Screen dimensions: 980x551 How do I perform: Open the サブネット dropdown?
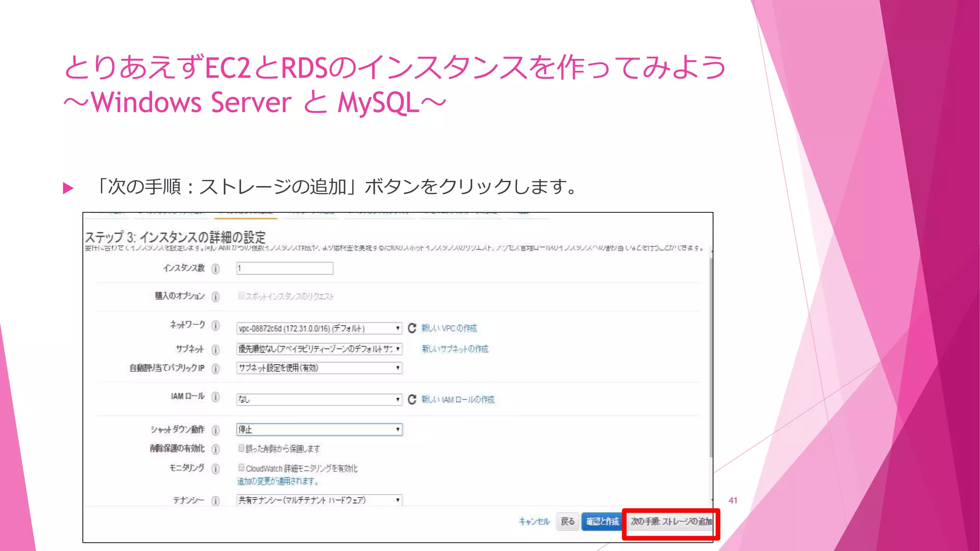tap(319, 349)
